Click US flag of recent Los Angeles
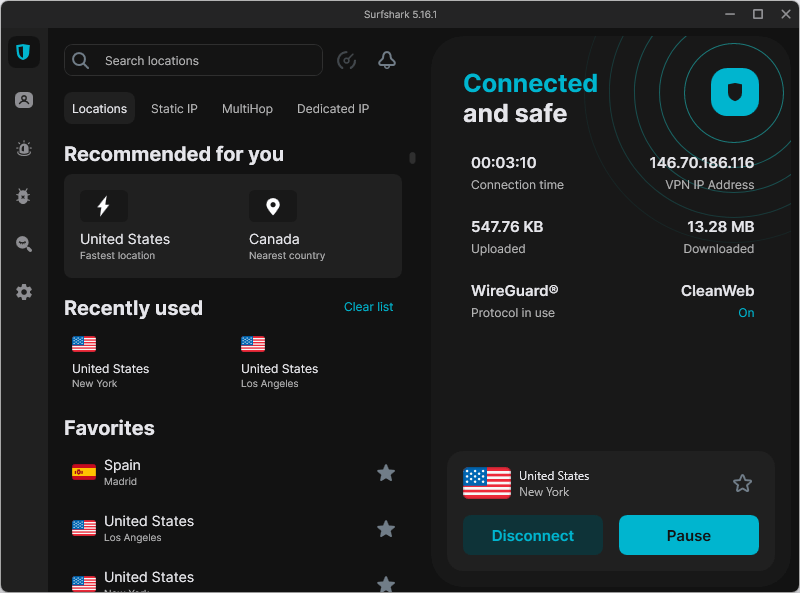The width and height of the screenshot is (800, 593). pos(253,344)
